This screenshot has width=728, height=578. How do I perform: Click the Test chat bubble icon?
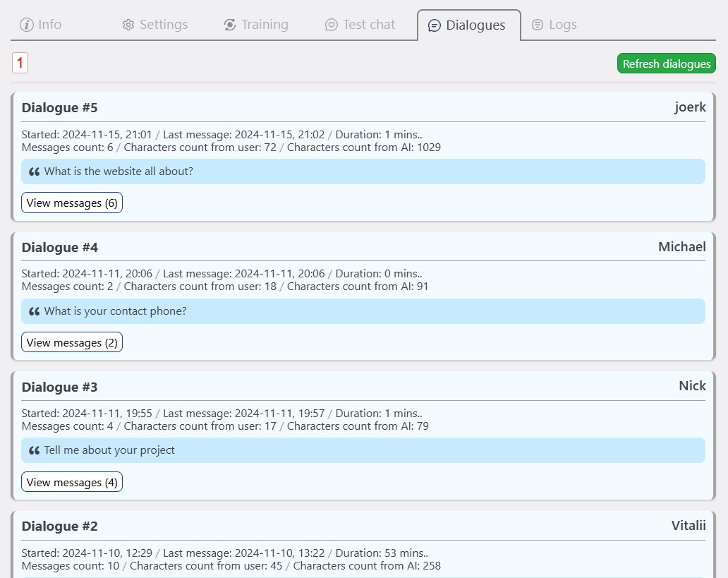[331, 25]
